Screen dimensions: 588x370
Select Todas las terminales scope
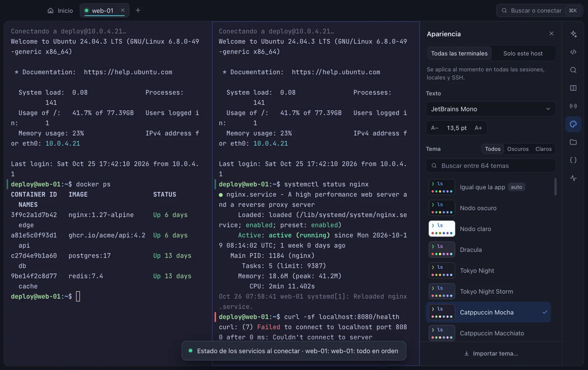(459, 53)
